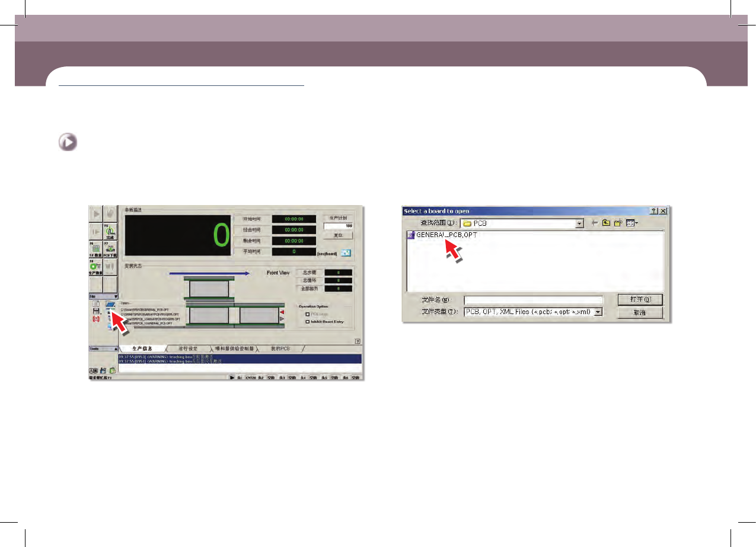Select the first WARNING teaching box log line
The width and height of the screenshot is (756, 547).
[x=240, y=357]
